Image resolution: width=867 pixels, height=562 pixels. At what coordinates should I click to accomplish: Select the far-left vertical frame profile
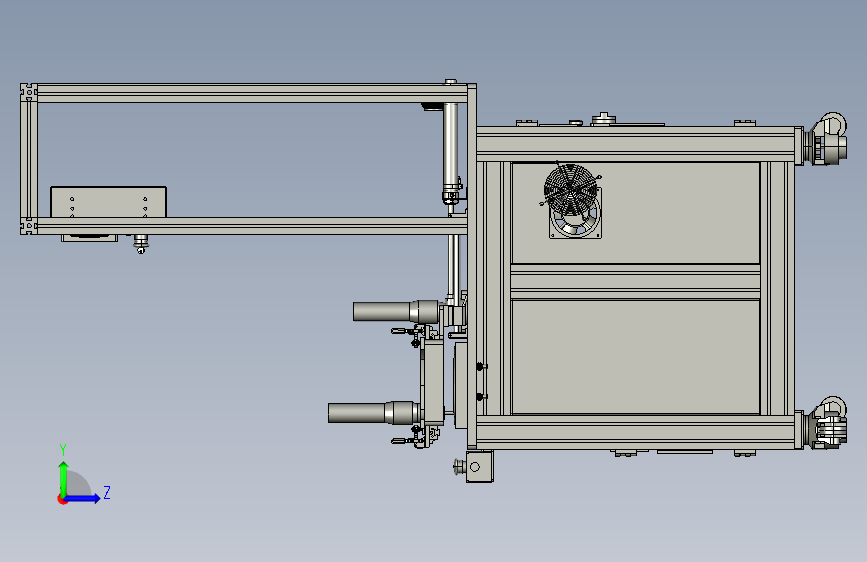click(29, 159)
